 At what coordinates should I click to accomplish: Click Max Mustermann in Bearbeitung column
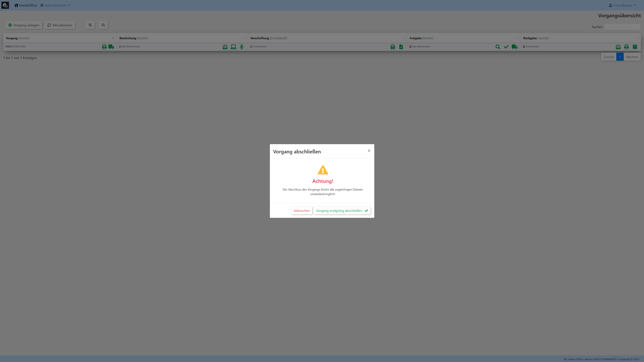tap(131, 46)
